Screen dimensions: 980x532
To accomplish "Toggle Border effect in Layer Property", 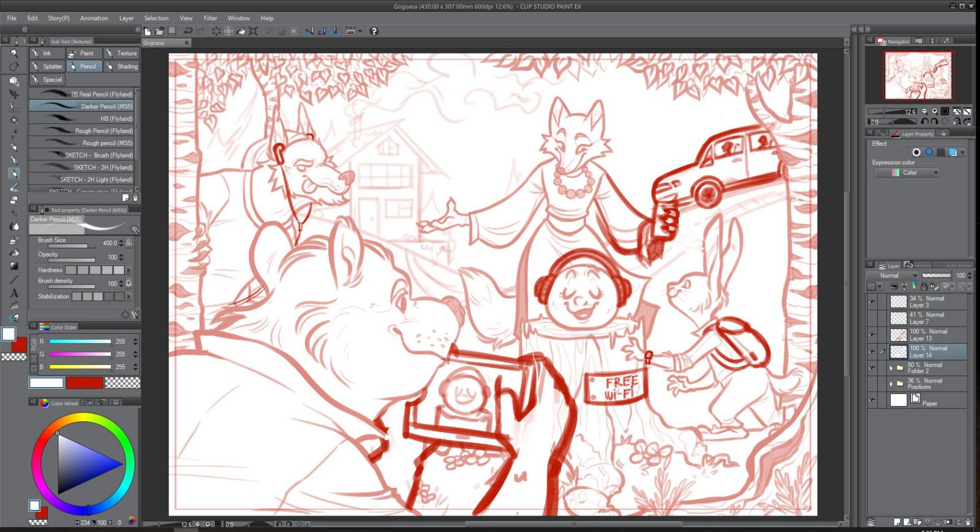I will (916, 152).
